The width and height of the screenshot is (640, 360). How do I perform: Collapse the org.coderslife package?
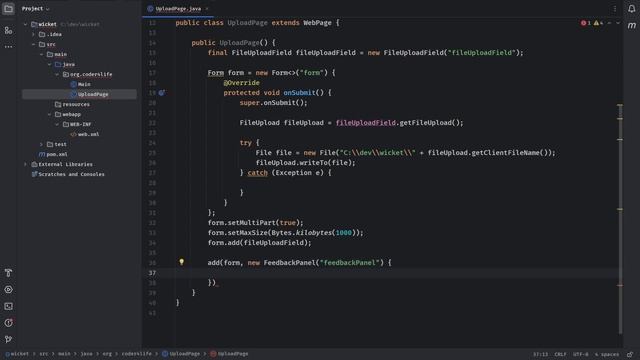tap(58, 74)
